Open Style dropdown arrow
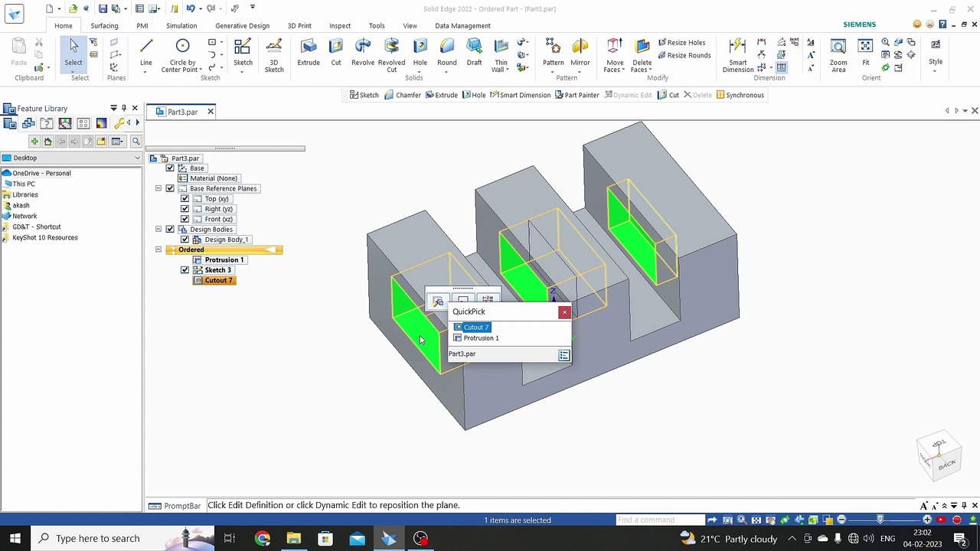Image resolution: width=980 pixels, height=551 pixels. tap(936, 72)
